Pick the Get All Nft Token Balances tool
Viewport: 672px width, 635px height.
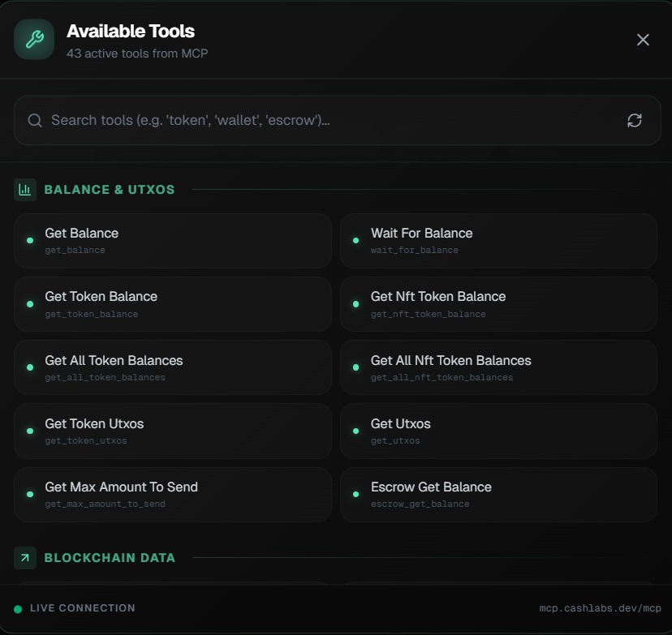pyautogui.click(x=498, y=367)
